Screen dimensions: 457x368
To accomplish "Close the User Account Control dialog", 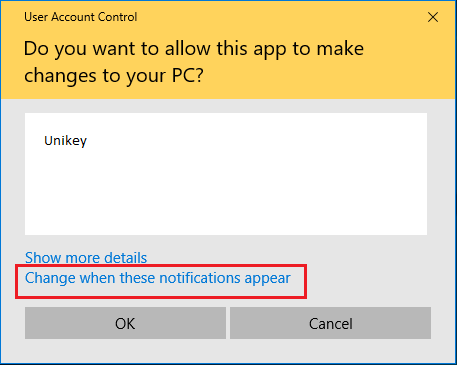I will 433,17.
